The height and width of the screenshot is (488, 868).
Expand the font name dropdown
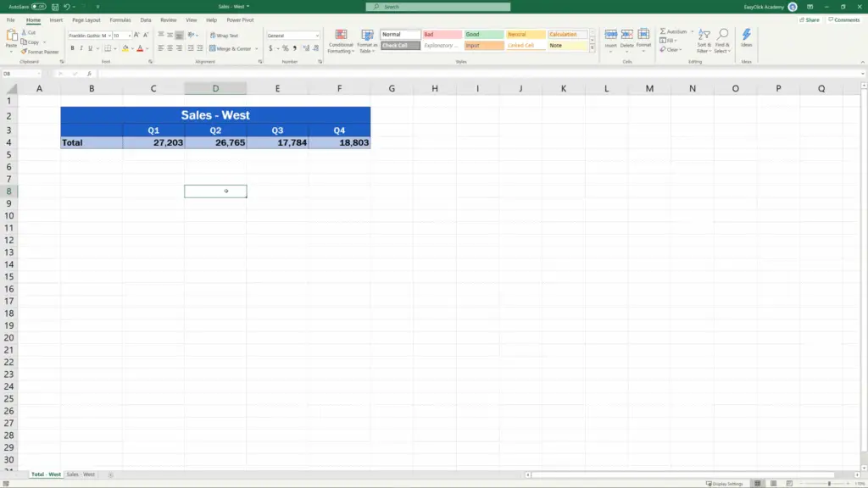coord(108,36)
